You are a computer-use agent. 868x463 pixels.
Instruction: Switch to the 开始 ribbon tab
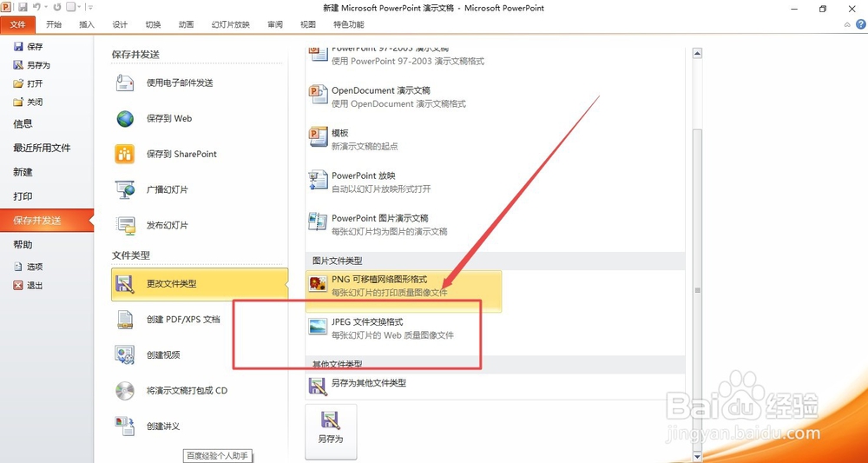pyautogui.click(x=54, y=24)
